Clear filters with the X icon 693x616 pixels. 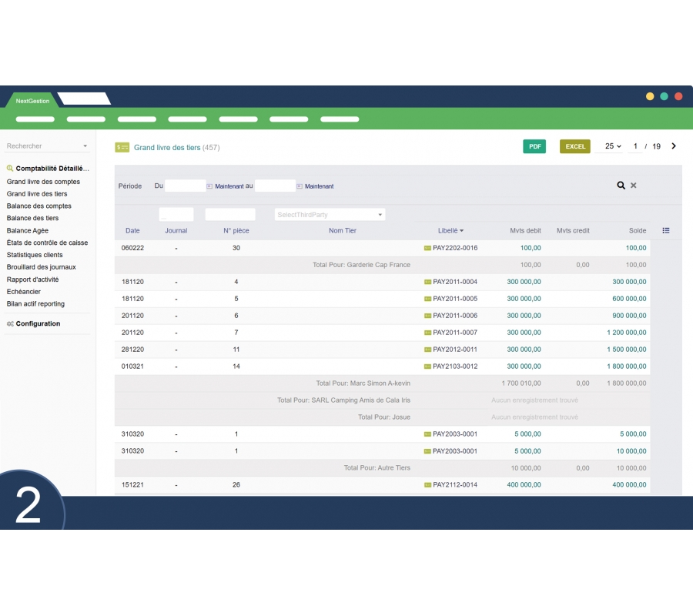tap(634, 186)
